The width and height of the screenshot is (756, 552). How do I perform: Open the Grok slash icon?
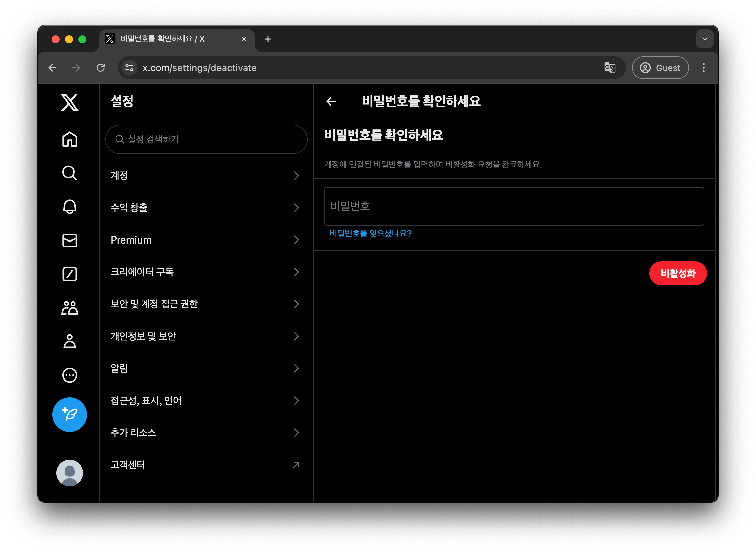(x=70, y=274)
